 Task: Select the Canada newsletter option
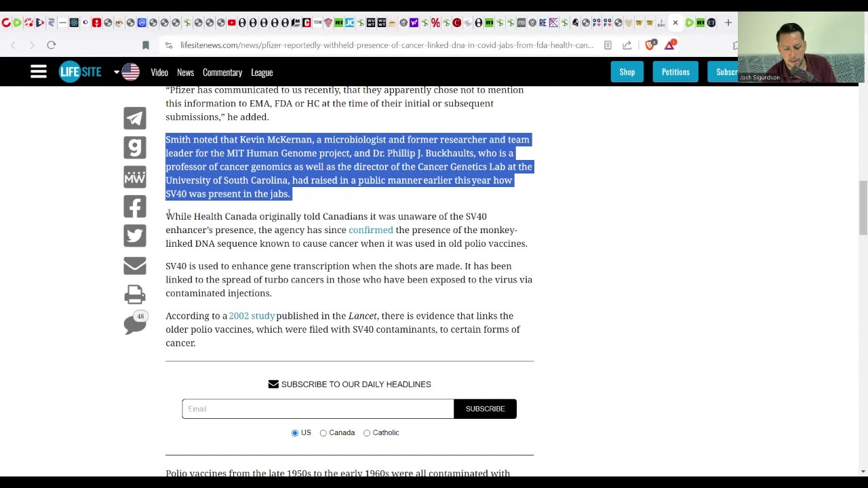coord(323,432)
